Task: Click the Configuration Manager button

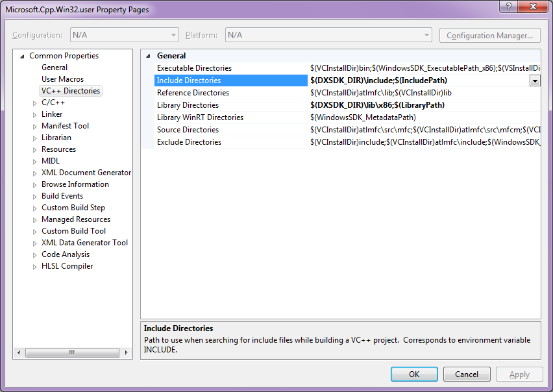Action: (x=489, y=35)
